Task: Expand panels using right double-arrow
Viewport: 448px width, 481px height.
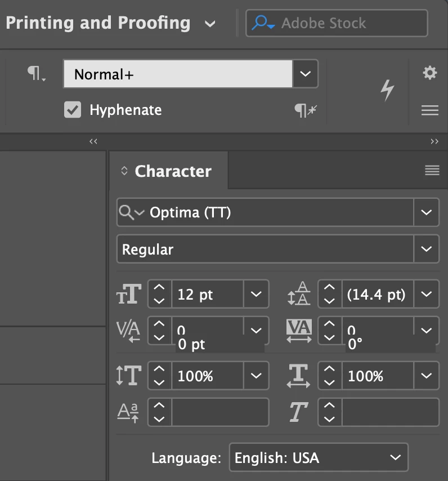Action: [x=434, y=141]
